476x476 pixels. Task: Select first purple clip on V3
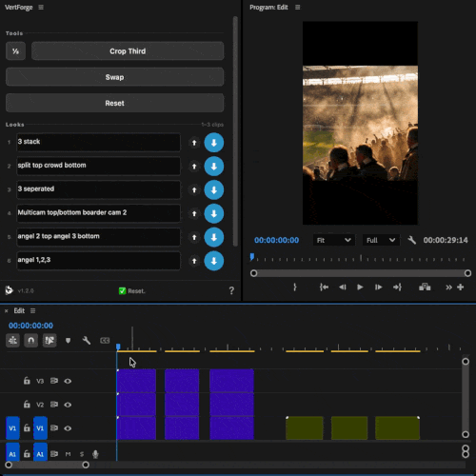point(136,381)
